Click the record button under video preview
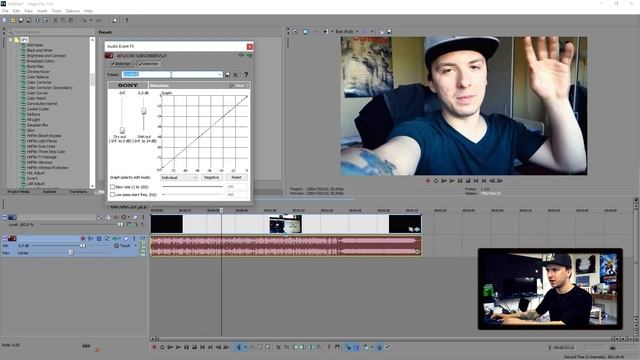640x360 pixels. (428, 180)
